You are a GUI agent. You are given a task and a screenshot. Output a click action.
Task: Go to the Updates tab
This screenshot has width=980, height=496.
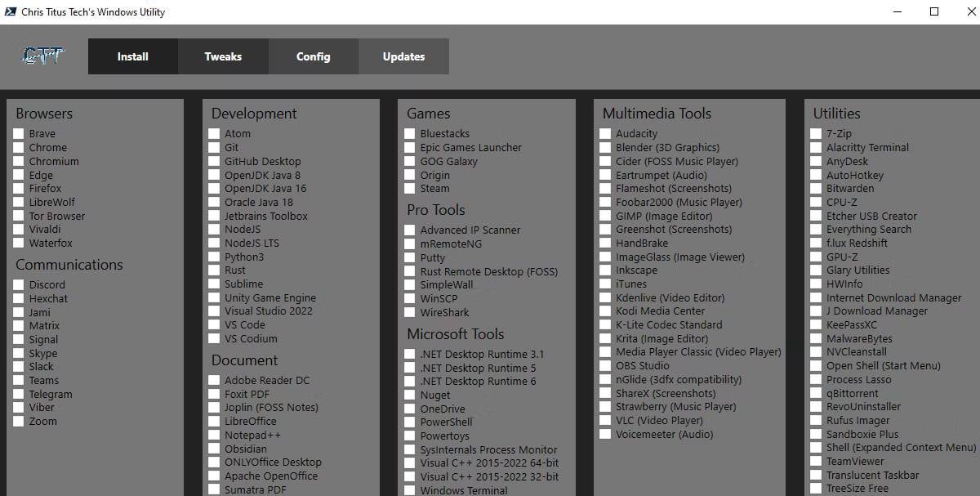coord(403,56)
